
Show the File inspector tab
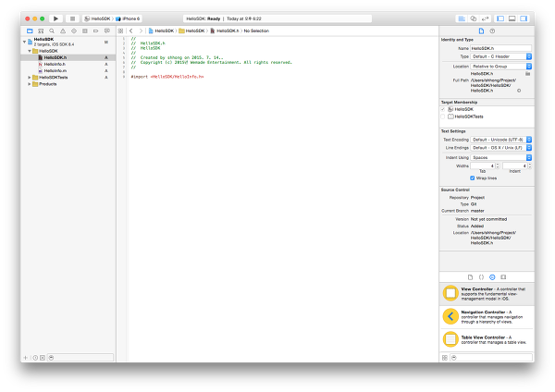click(x=481, y=31)
